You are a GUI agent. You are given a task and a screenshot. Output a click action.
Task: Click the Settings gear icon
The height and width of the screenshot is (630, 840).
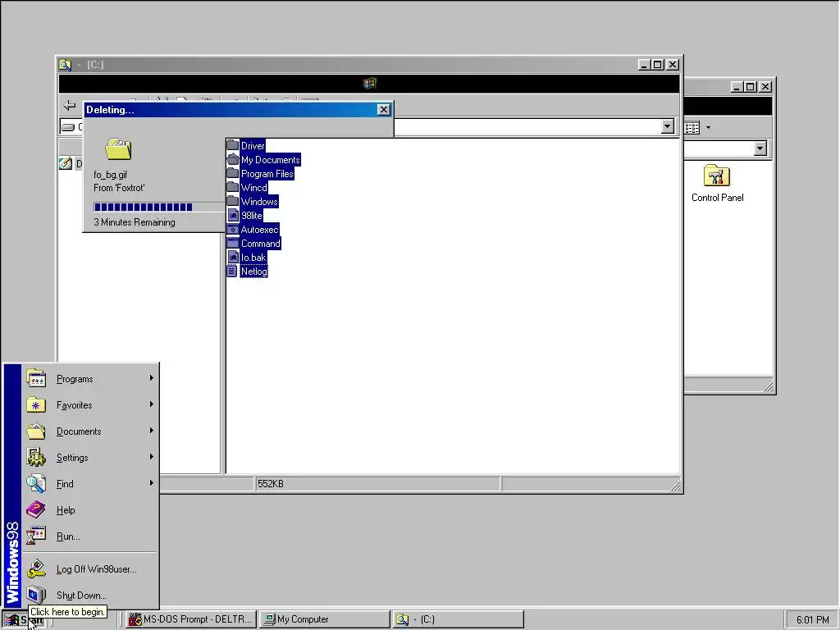(36, 457)
